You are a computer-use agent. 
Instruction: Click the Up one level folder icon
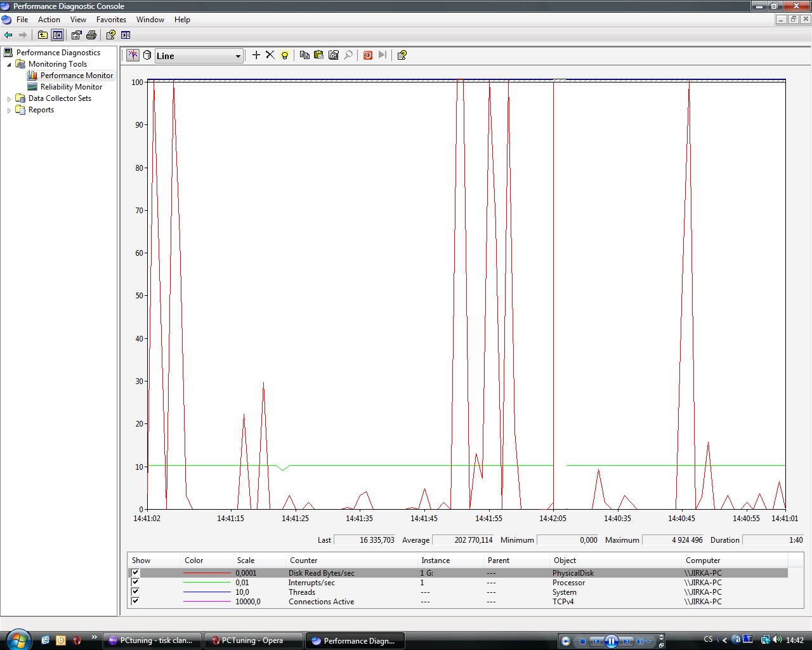43,35
